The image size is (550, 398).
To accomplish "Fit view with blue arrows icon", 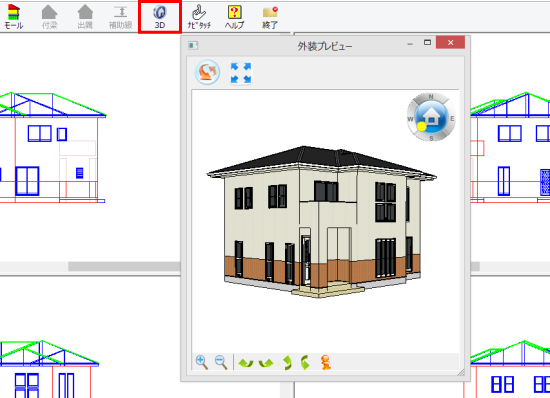I will pos(241,73).
